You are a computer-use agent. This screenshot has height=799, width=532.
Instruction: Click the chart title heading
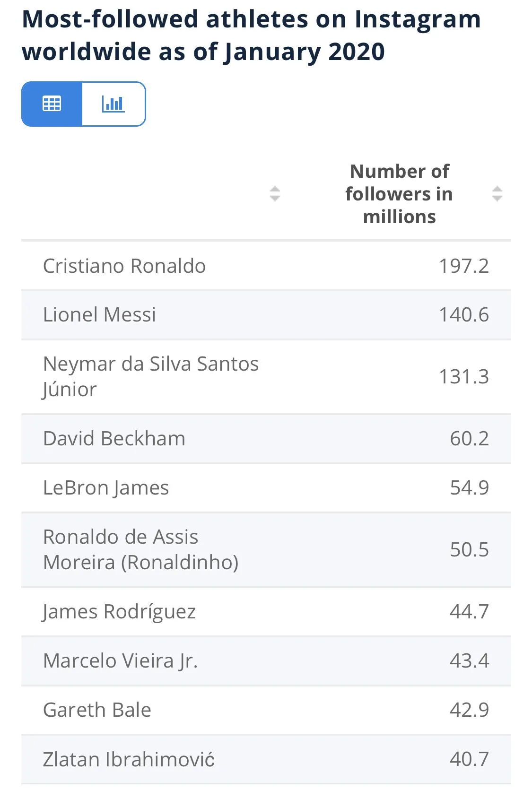coord(251,35)
